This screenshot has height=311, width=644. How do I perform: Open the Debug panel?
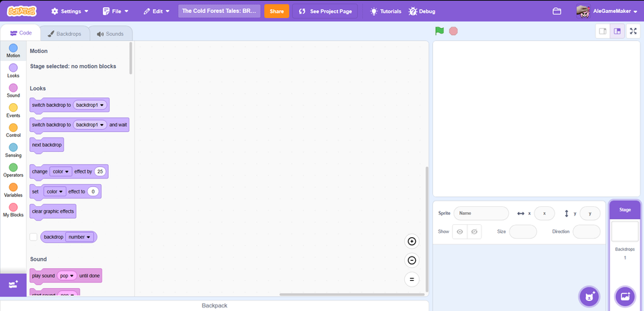click(421, 11)
